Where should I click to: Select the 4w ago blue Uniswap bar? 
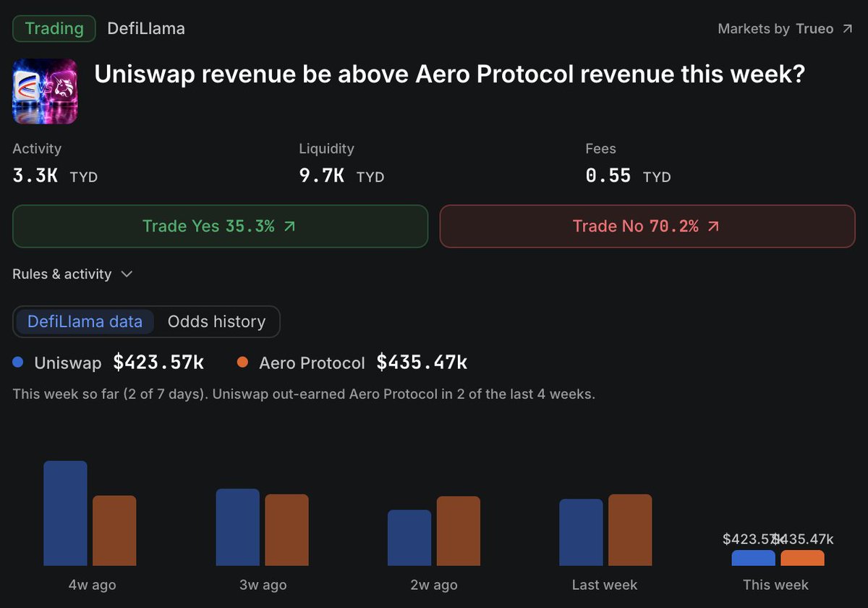pyautogui.click(x=65, y=513)
